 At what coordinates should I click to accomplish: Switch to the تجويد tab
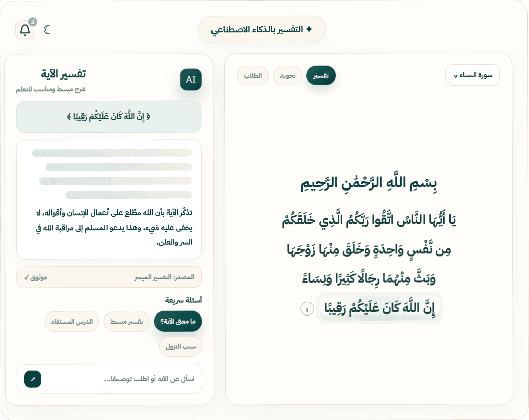(x=287, y=75)
